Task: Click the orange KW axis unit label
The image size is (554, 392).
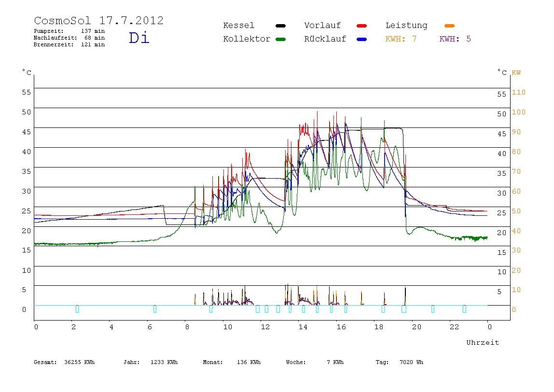Action: (x=516, y=73)
